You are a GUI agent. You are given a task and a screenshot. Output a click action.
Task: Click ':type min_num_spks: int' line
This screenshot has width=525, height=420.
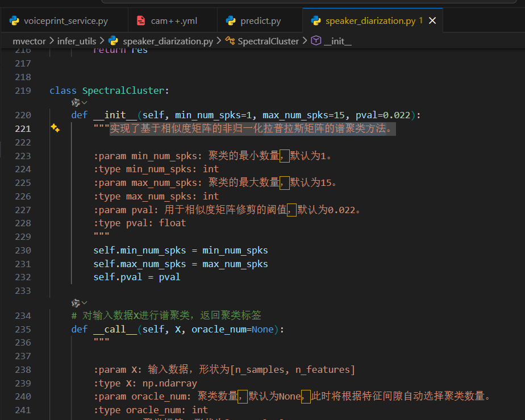click(156, 169)
